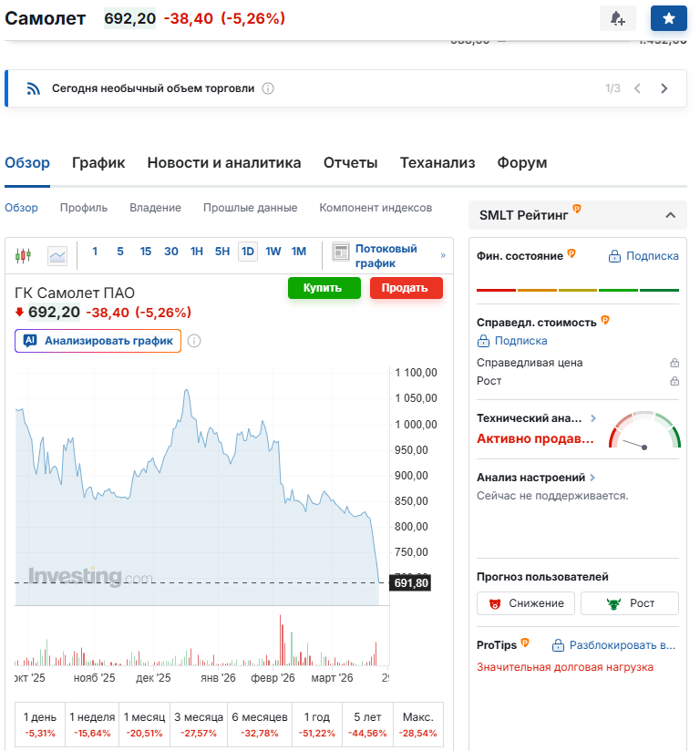Switch chart to candlestick view
Image resolution: width=700 pixels, height=751 pixels.
click(x=24, y=255)
